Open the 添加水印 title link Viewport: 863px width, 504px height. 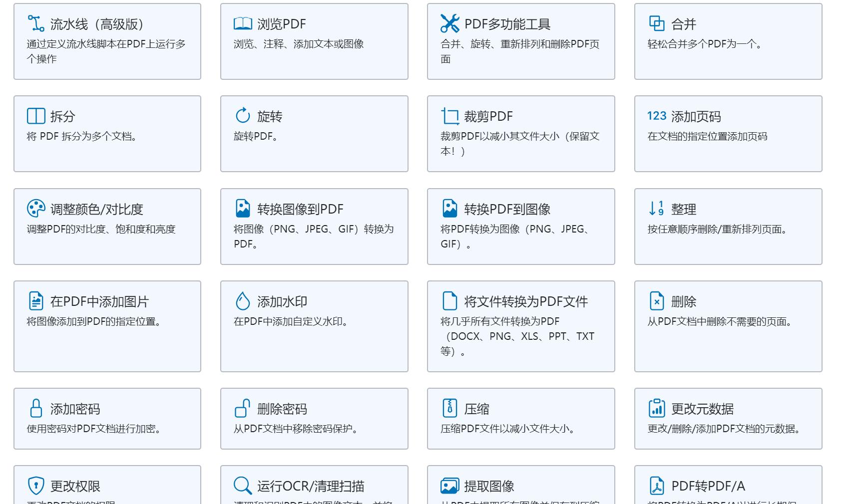282,301
